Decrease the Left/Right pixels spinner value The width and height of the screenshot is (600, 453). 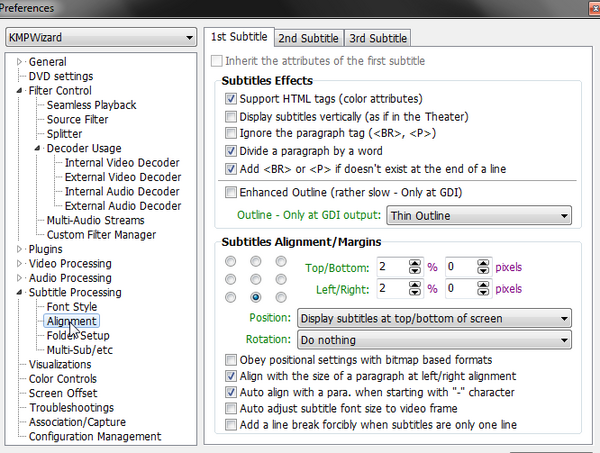pos(483,292)
